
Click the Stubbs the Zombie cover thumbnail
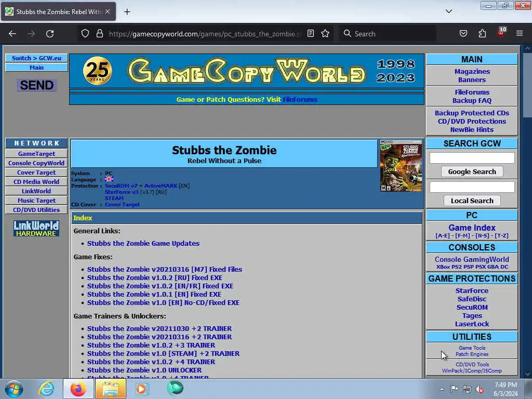(401, 166)
